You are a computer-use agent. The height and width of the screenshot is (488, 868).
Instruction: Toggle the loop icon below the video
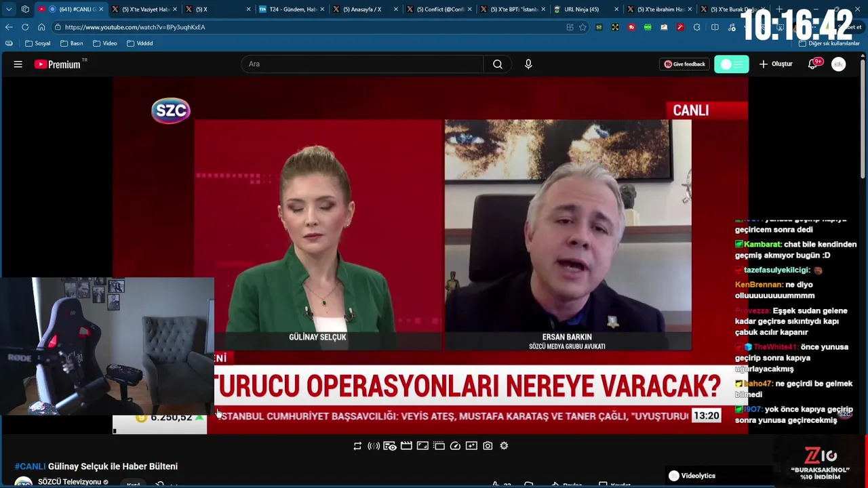point(357,446)
